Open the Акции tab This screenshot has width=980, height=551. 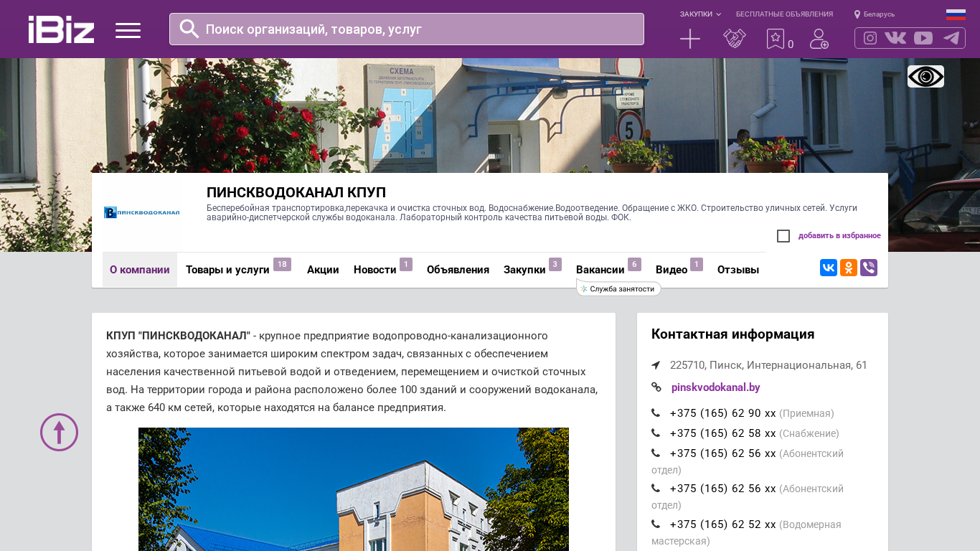pyautogui.click(x=323, y=270)
